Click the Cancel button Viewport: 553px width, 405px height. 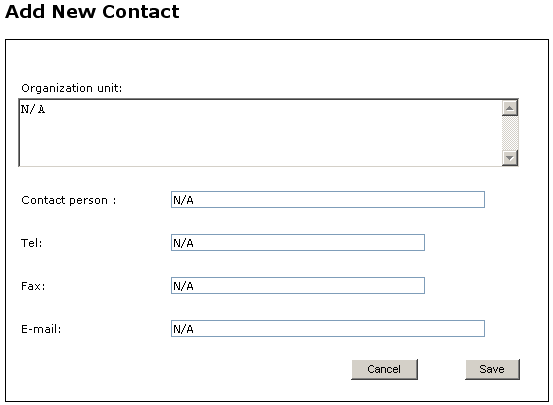[x=384, y=369]
